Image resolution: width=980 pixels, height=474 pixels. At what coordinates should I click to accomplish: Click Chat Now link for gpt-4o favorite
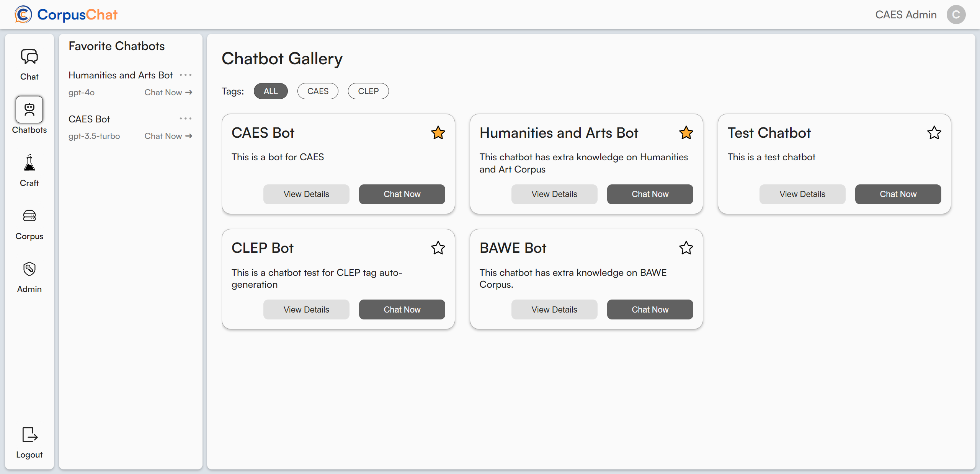click(x=168, y=92)
